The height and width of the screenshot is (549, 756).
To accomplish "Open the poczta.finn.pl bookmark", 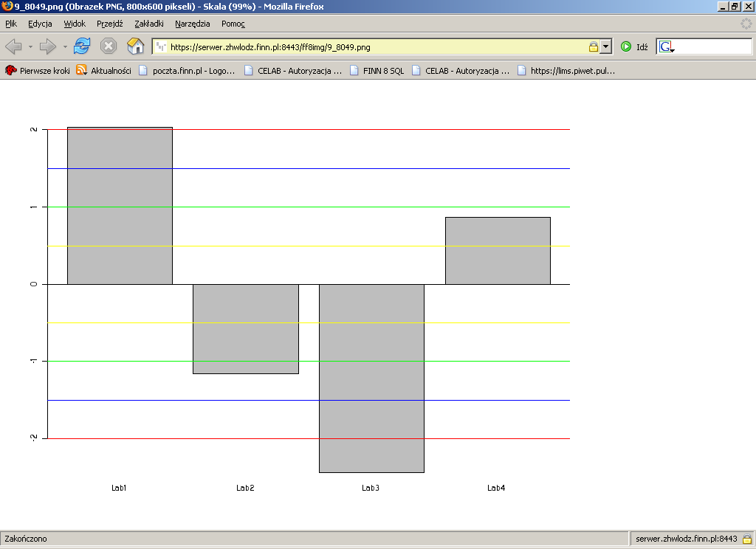I will pyautogui.click(x=187, y=70).
